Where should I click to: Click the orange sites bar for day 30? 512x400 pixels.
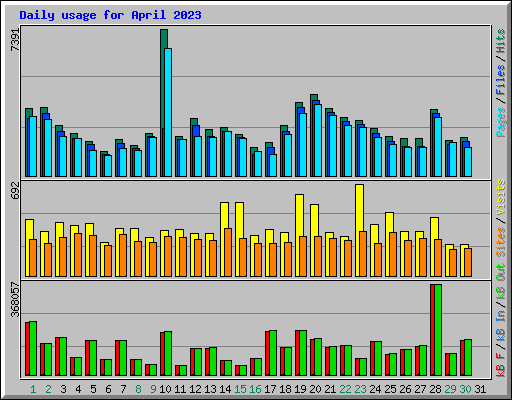tap(468, 262)
